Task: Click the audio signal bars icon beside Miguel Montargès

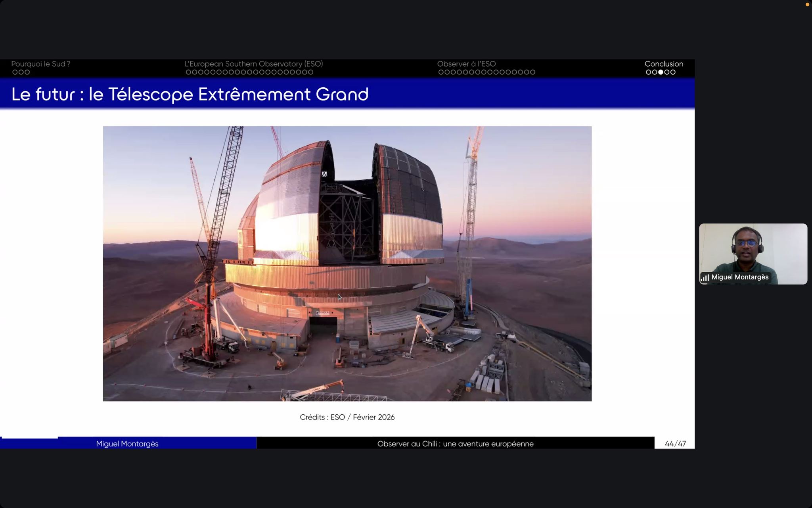Action: [x=705, y=278]
